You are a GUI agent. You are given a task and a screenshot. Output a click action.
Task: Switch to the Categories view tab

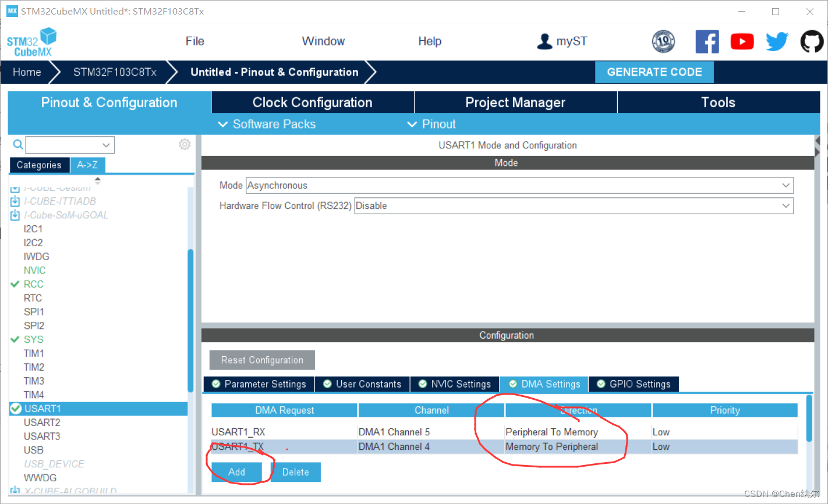click(39, 165)
